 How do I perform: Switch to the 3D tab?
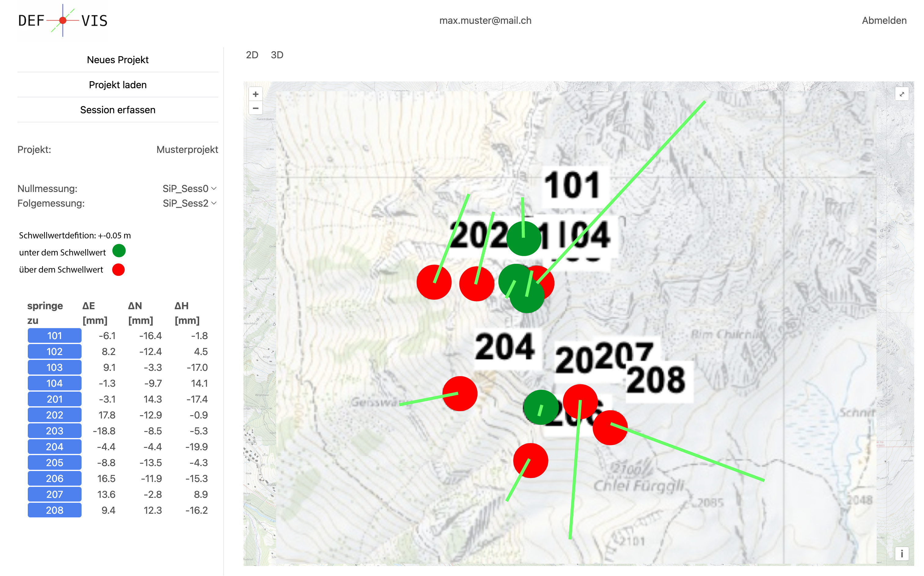(277, 55)
